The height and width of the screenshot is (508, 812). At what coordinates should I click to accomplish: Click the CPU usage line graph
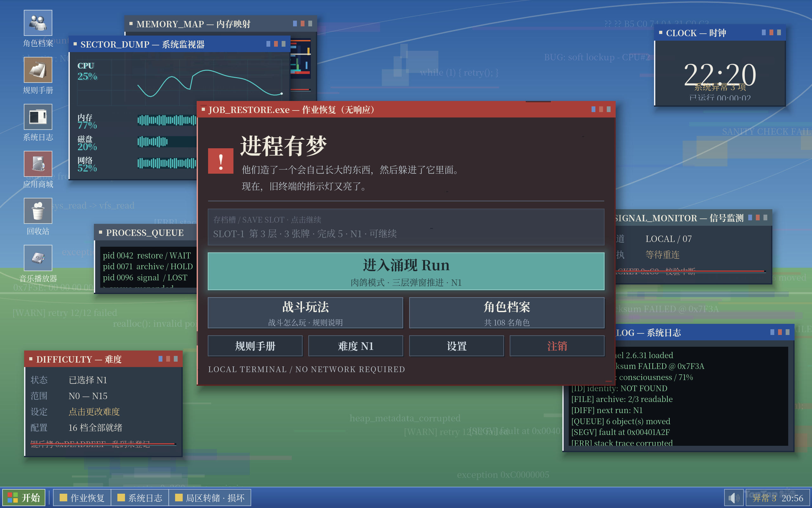click(210, 83)
